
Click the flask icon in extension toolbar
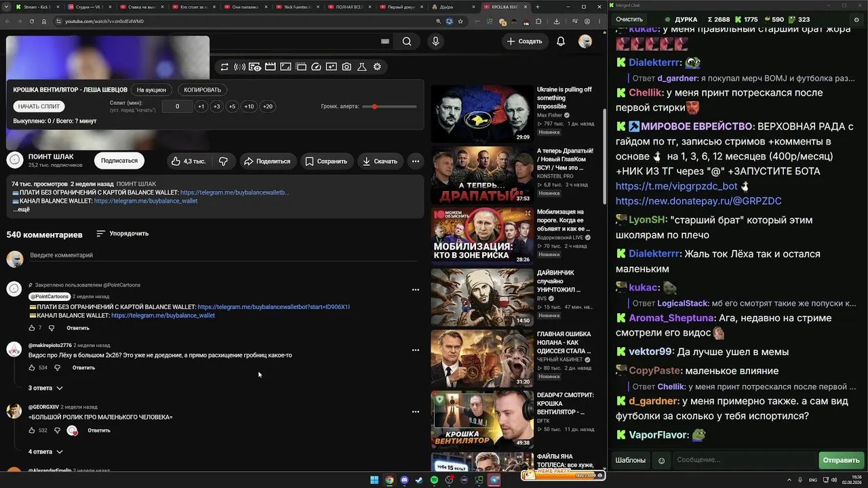[x=362, y=66]
